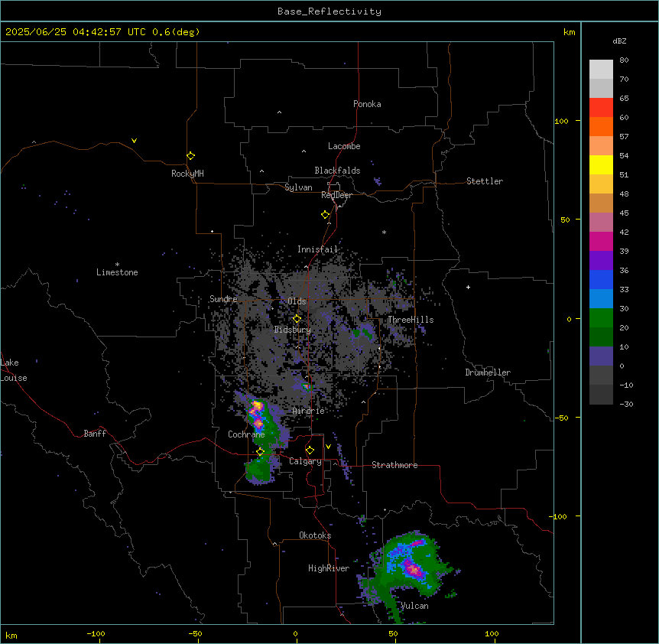Click the Okotoks label
Image resolution: width=659 pixels, height=644 pixels.
(315, 535)
